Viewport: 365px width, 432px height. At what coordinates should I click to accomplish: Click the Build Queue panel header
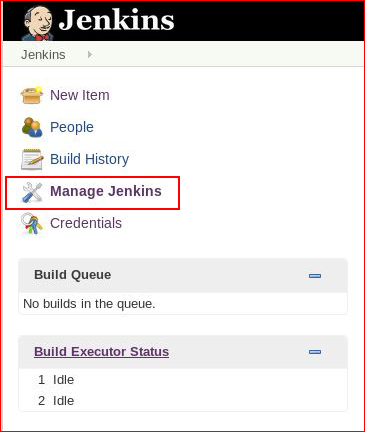pyautogui.click(x=183, y=275)
